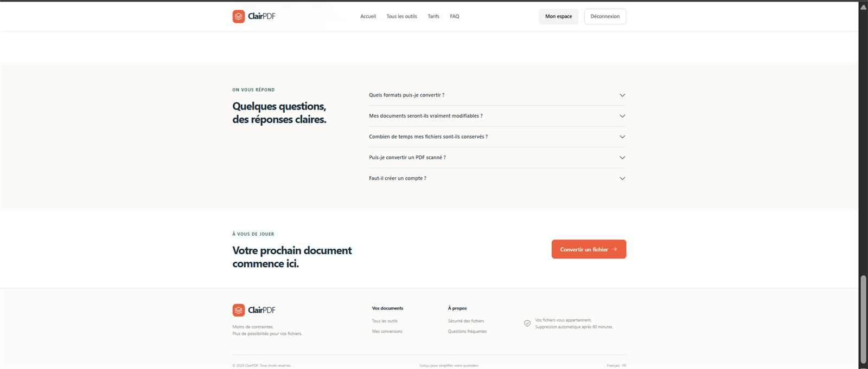This screenshot has height=369, width=868.
Task: Open footer link 'Sécurité des fichiers'
Action: click(466, 321)
